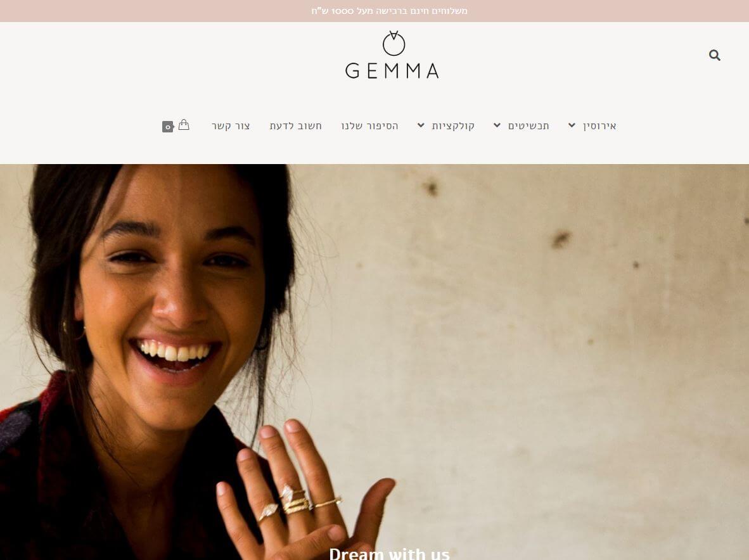The height and width of the screenshot is (560, 749).
Task: Expand the תכשיטים dropdown arrow
Action: point(497,125)
